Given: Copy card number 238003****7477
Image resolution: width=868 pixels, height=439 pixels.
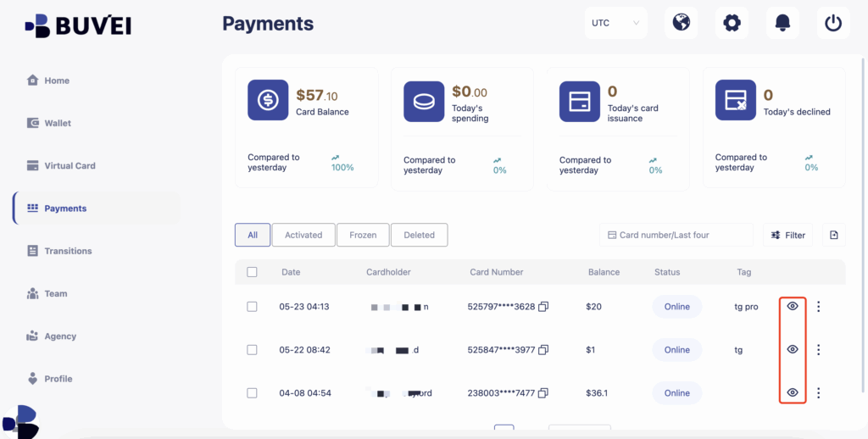Looking at the screenshot, I should click(x=544, y=393).
